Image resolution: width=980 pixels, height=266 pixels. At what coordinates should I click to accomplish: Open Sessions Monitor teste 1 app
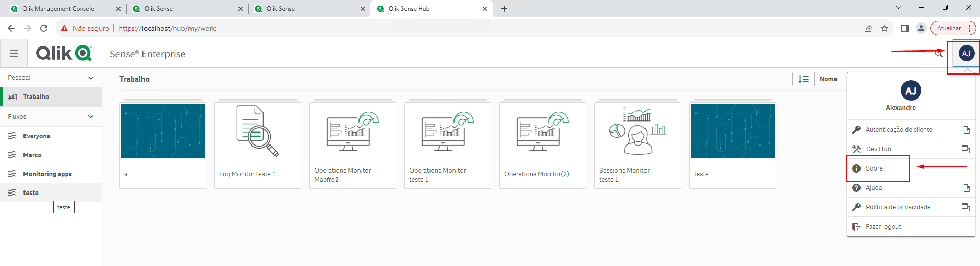[638, 145]
